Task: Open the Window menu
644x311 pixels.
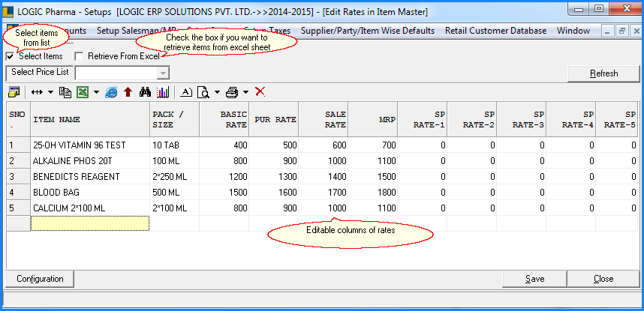Action: pos(573,31)
